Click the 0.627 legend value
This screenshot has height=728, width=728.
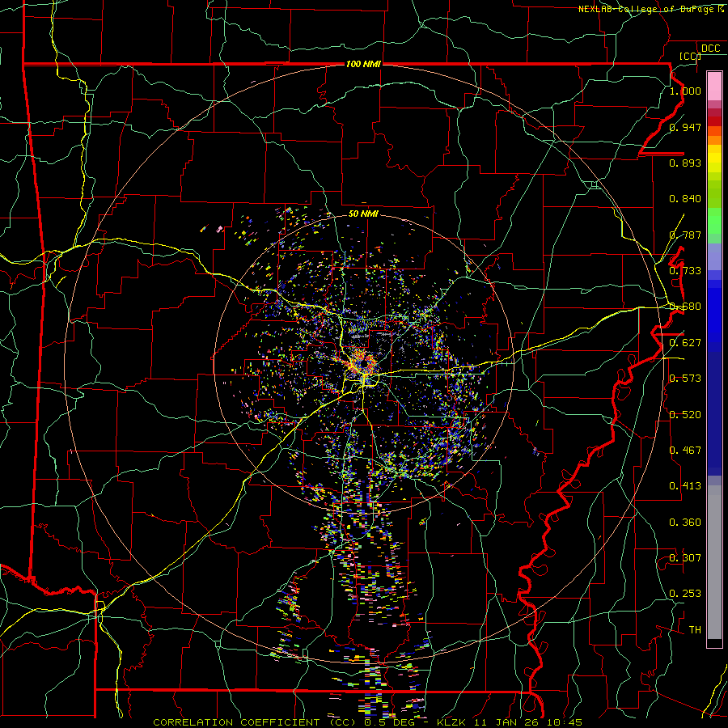pos(685,343)
